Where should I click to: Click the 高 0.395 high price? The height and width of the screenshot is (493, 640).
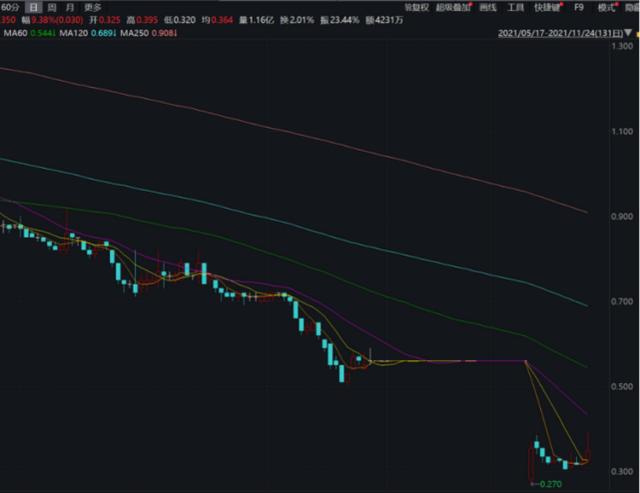142,20
